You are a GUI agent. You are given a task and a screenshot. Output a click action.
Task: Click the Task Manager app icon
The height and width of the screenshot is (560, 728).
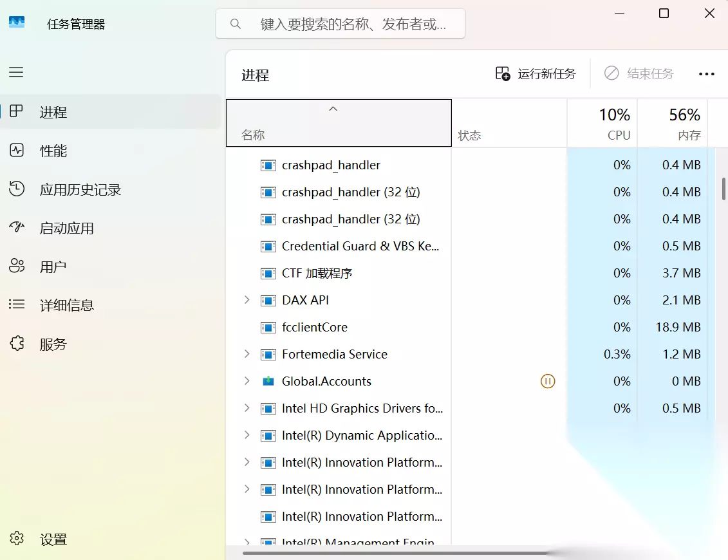pyautogui.click(x=17, y=22)
